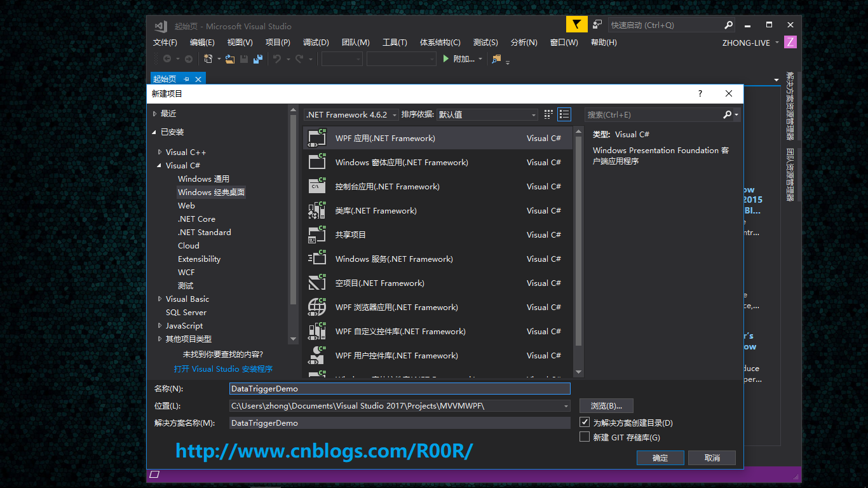Click the save toolbar icon
This screenshot has height=488, width=868.
[x=244, y=58]
